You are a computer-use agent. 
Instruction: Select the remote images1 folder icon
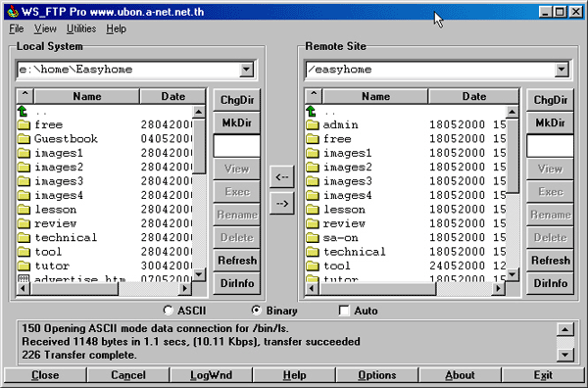(312, 153)
